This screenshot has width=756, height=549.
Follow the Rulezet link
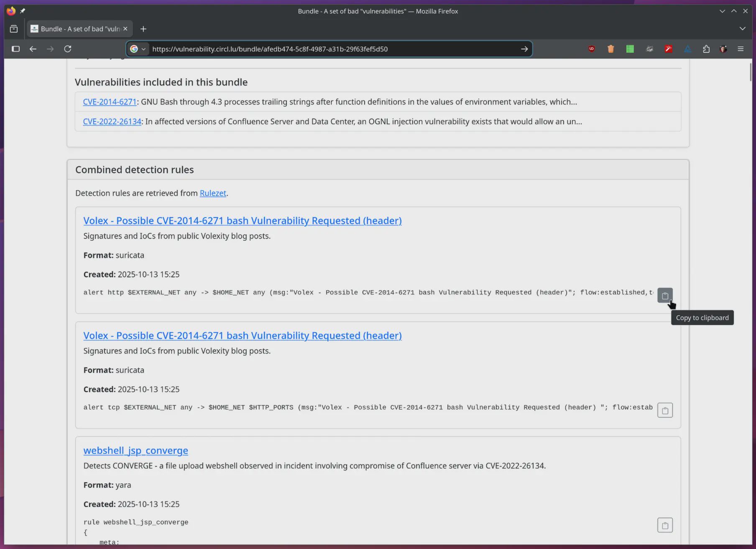click(x=213, y=193)
